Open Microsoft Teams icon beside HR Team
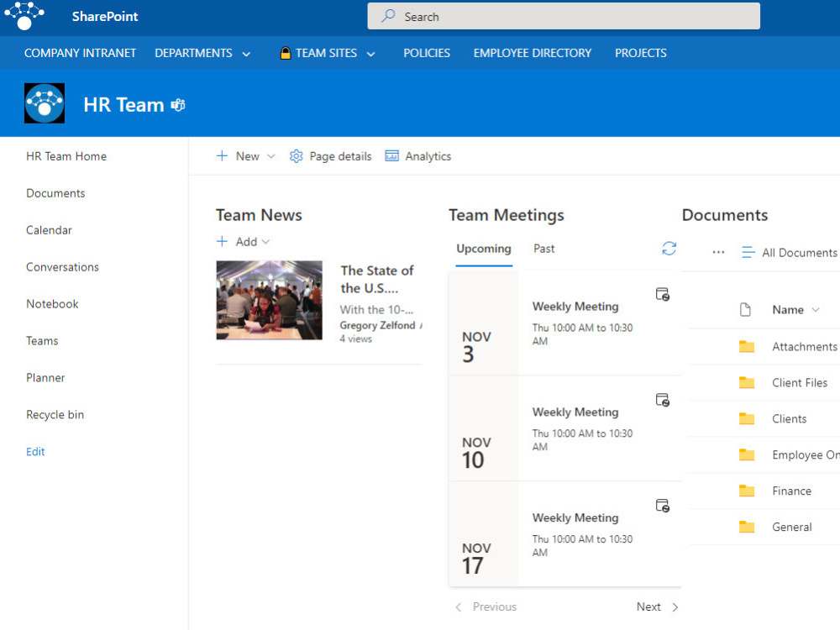This screenshot has height=630, width=840. click(178, 105)
